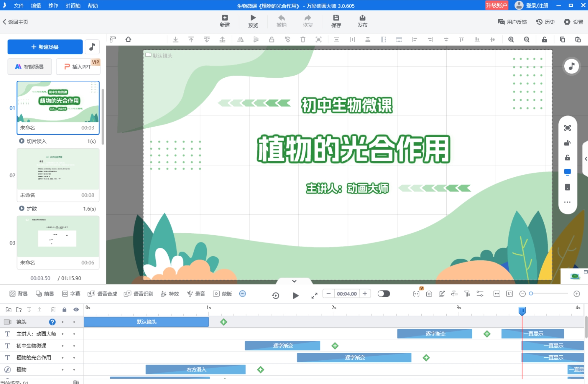Open the 文件 menu

click(19, 6)
